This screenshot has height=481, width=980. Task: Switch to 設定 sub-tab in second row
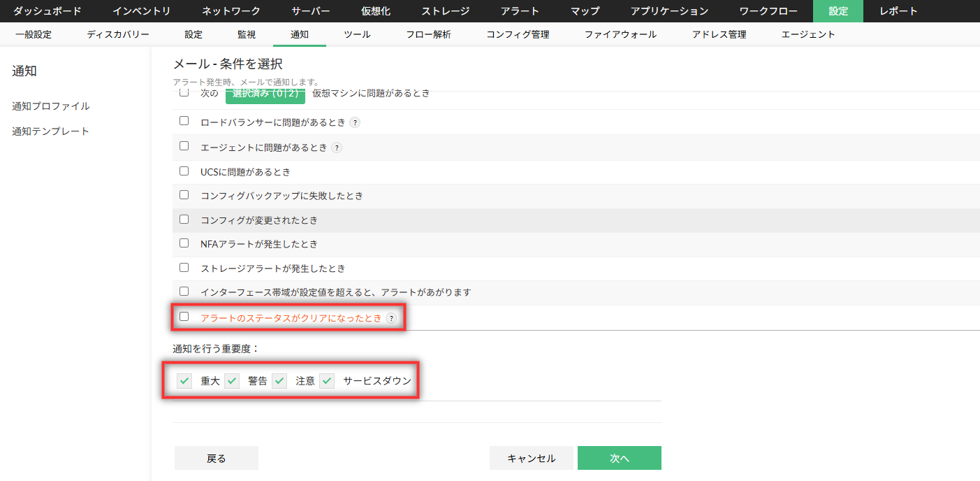pyautogui.click(x=193, y=34)
